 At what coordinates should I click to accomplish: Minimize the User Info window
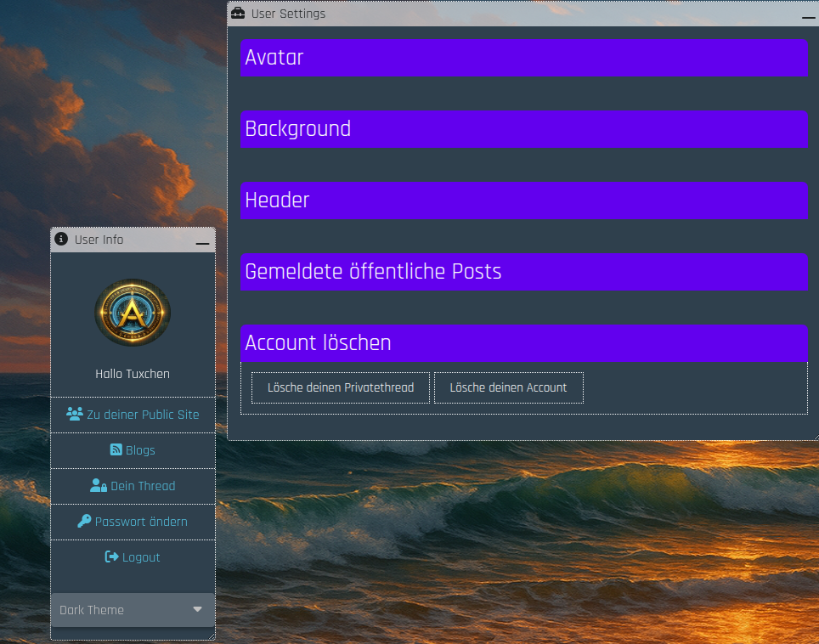point(203,243)
